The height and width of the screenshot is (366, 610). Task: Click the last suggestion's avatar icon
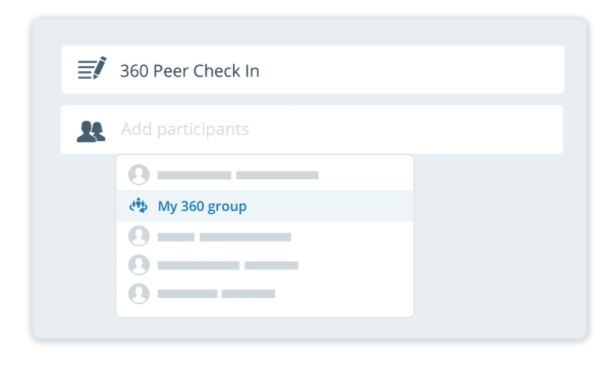pyautogui.click(x=139, y=294)
